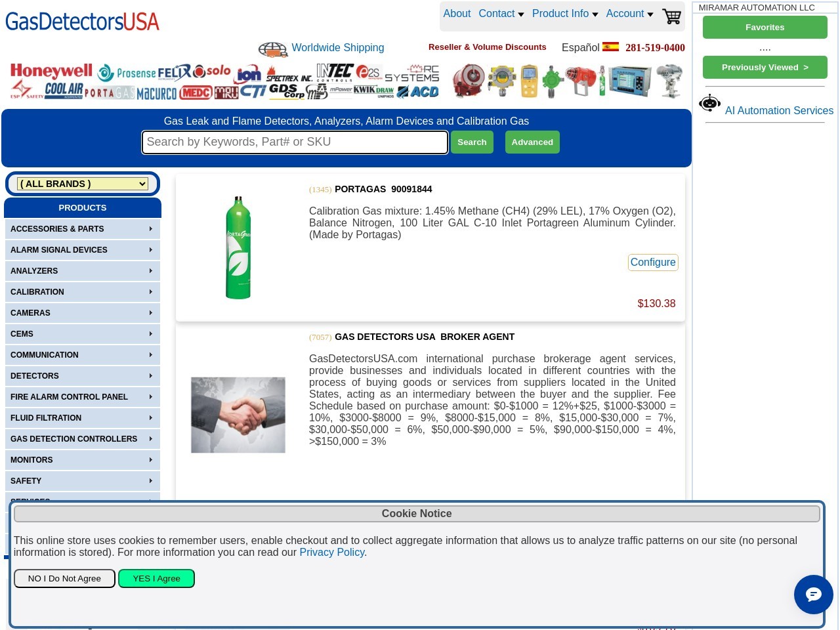Click the worldwide shipping truck globe icon

(x=273, y=49)
